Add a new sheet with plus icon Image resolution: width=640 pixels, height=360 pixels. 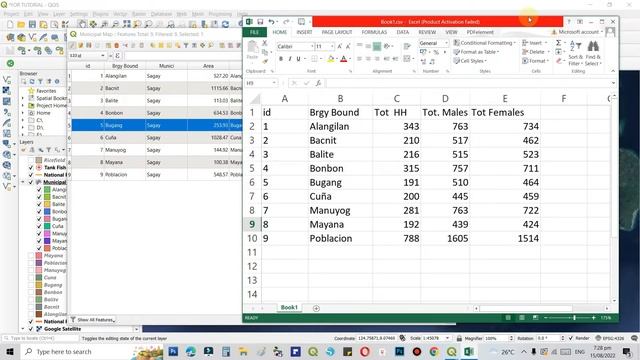[x=316, y=308]
